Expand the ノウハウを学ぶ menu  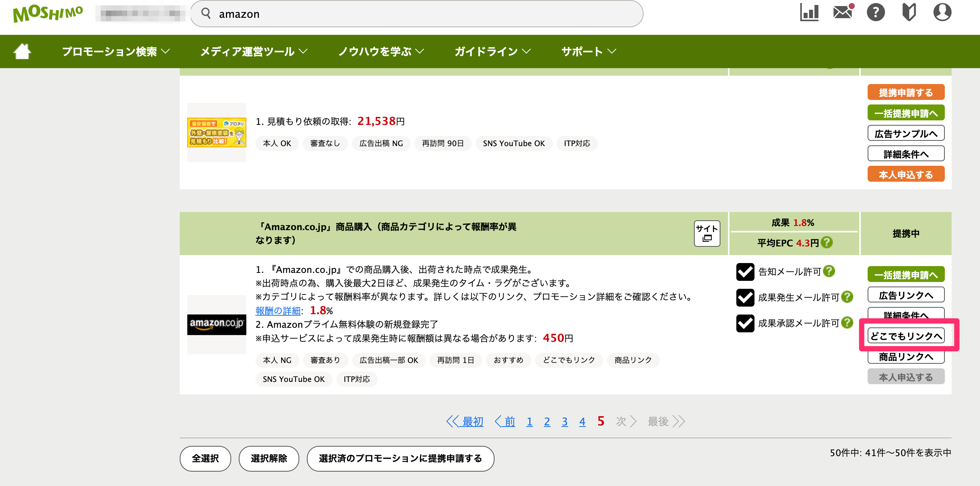[381, 51]
